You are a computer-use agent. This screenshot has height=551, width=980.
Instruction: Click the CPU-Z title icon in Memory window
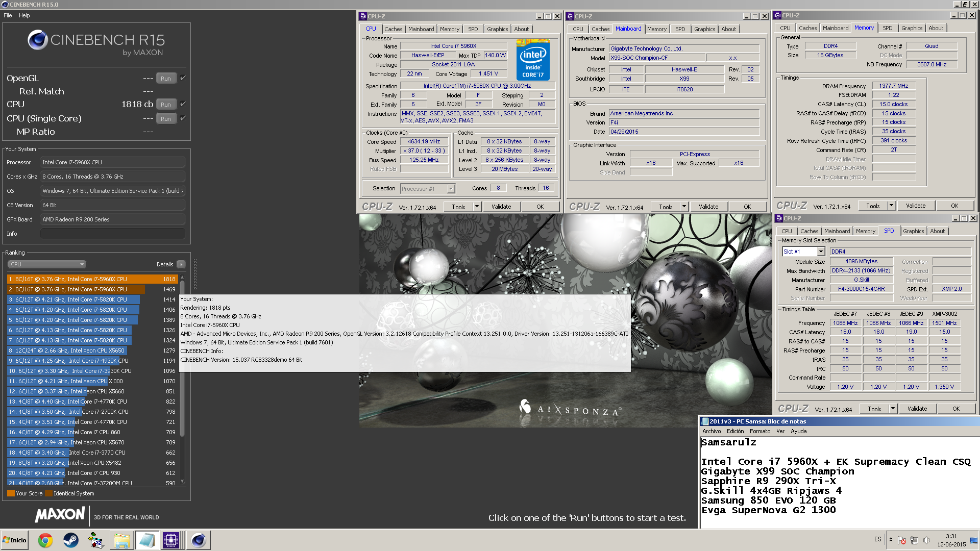coord(777,15)
